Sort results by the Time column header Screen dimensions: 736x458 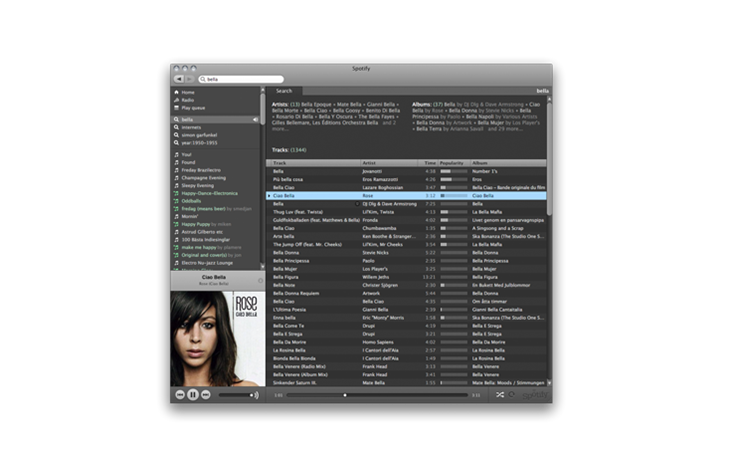pyautogui.click(x=428, y=163)
